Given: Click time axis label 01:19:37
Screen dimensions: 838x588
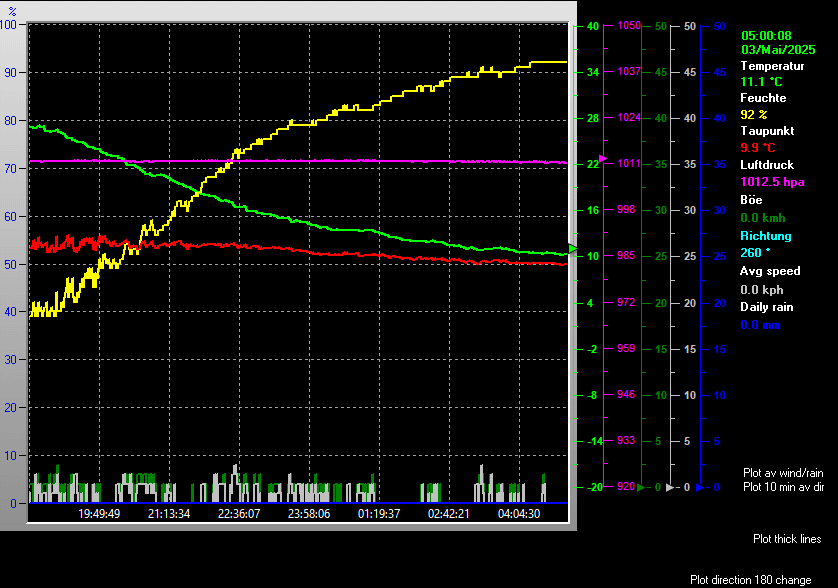Looking at the screenshot, I should point(379,514).
